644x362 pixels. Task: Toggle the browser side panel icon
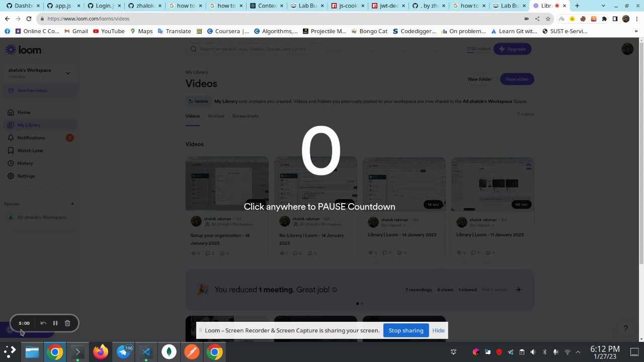click(615, 19)
